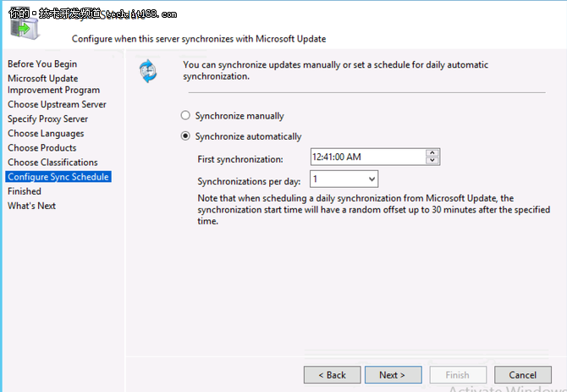
Task: Open Choose Products step
Action: [x=42, y=148]
